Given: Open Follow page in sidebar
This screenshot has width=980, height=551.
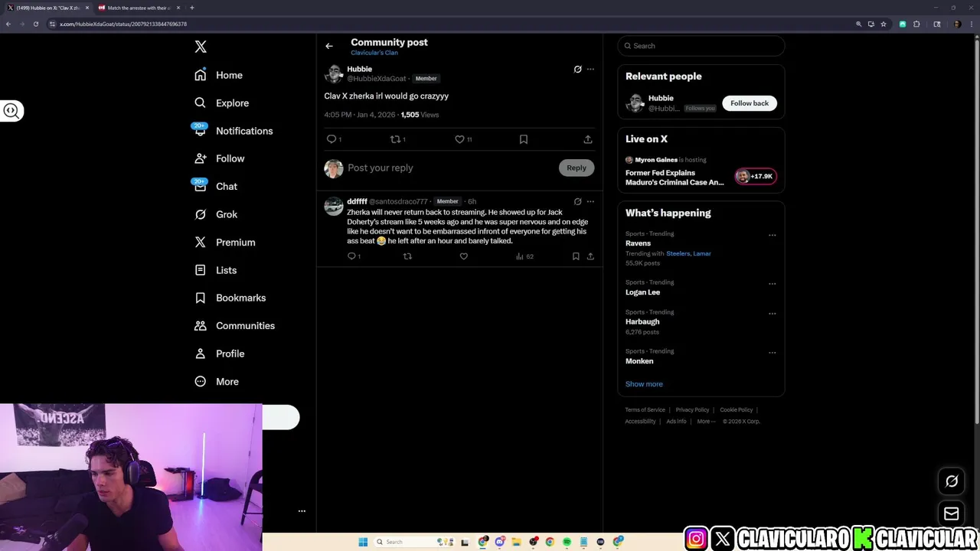Looking at the screenshot, I should (x=219, y=158).
